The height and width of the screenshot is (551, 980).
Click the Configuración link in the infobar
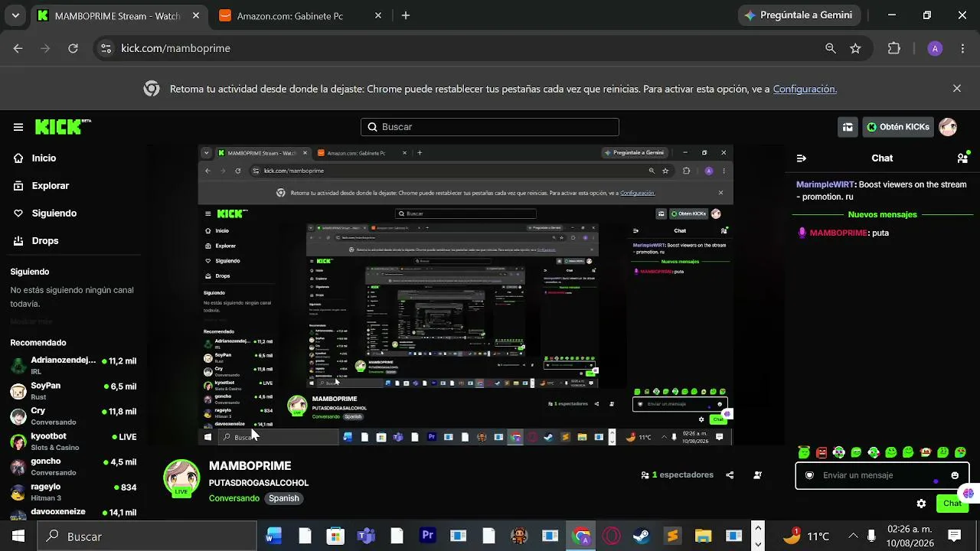(805, 89)
